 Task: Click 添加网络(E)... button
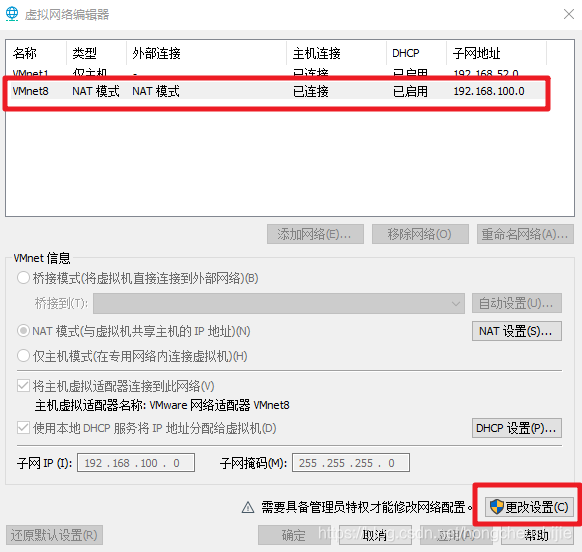pyautogui.click(x=315, y=234)
